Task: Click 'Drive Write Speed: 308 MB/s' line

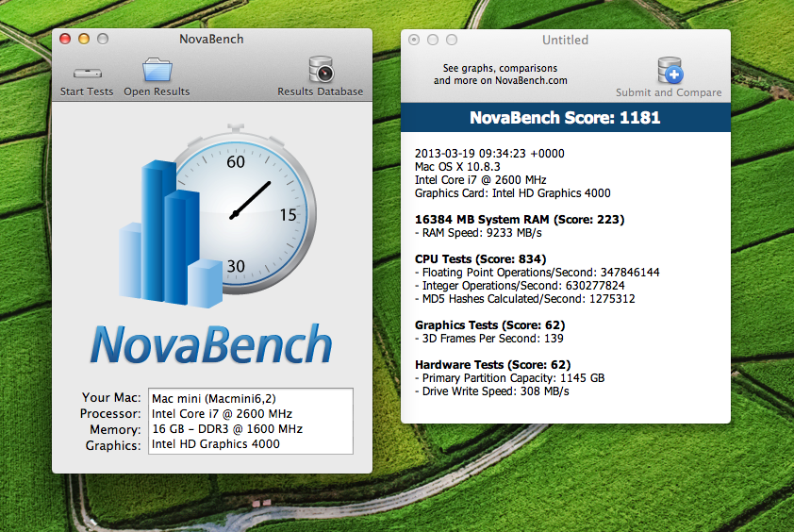Action: (x=491, y=391)
